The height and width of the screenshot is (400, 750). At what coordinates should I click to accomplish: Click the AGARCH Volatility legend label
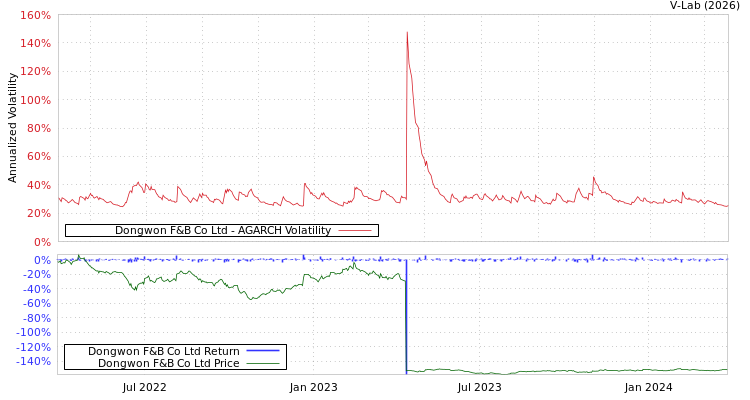(x=222, y=231)
